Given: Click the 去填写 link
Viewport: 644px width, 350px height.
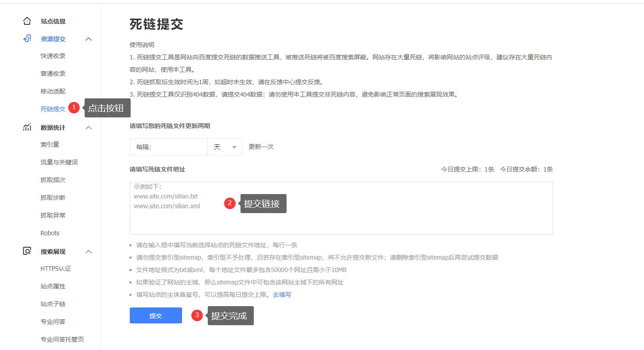Looking at the screenshot, I should [282, 295].
